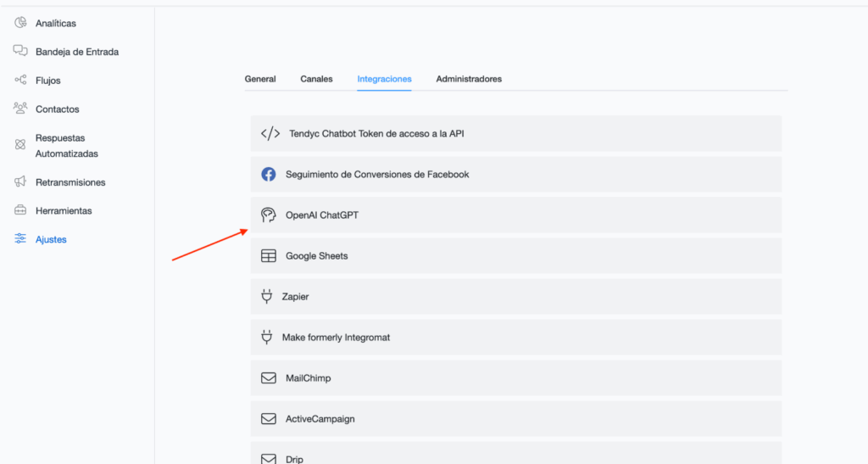Click the Herramientas briefcase icon
This screenshot has height=464, width=868.
coord(20,210)
